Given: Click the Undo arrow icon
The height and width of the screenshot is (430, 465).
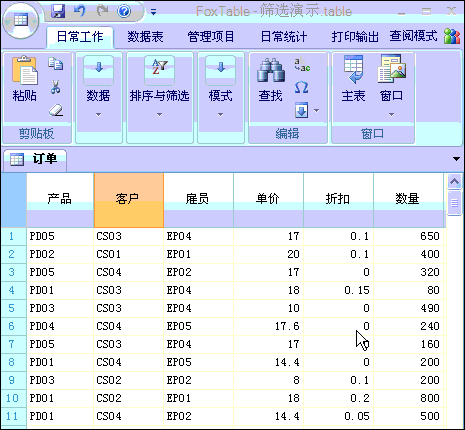Looking at the screenshot, I should tap(80, 11).
